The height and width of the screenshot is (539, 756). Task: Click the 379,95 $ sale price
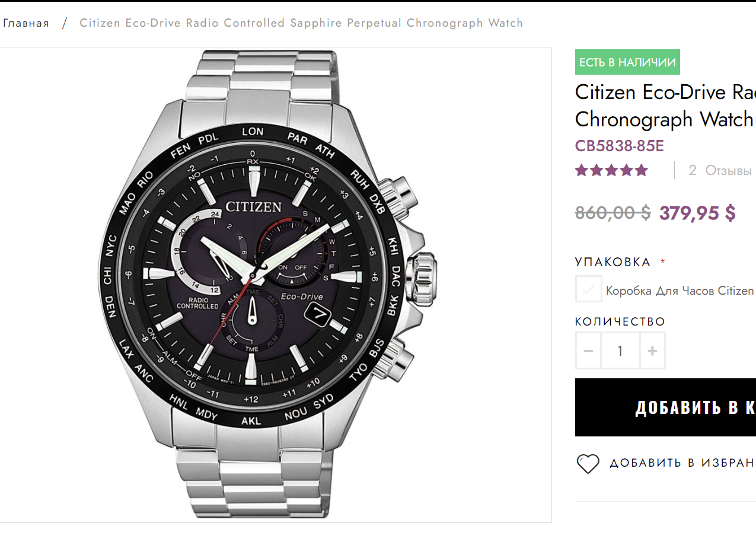point(697,212)
